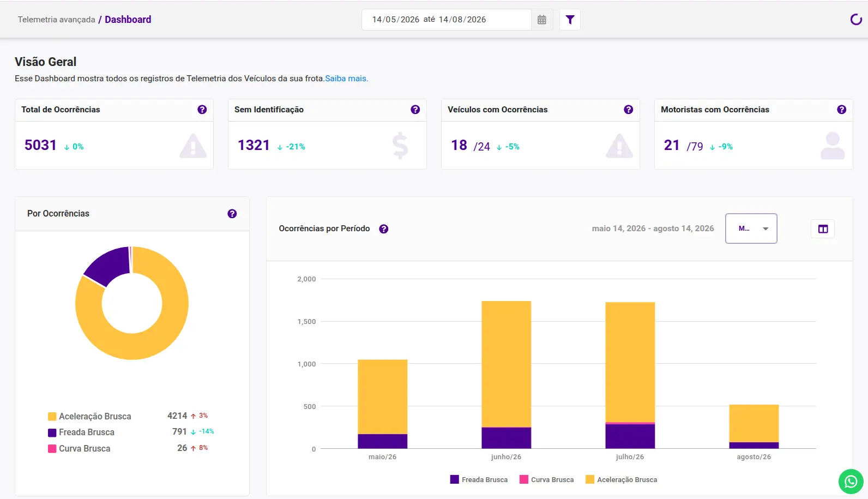Click the chart/table view toggle icon
868x499 pixels.
click(823, 229)
